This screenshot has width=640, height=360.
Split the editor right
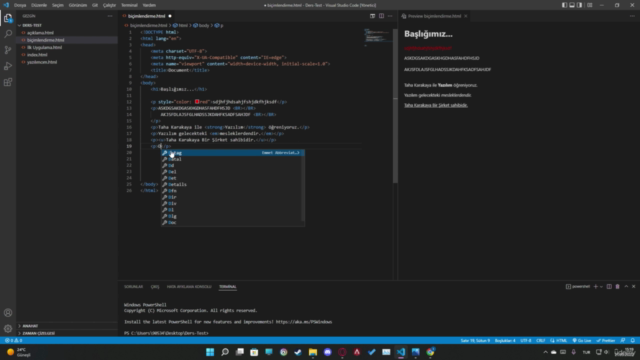click(381, 16)
